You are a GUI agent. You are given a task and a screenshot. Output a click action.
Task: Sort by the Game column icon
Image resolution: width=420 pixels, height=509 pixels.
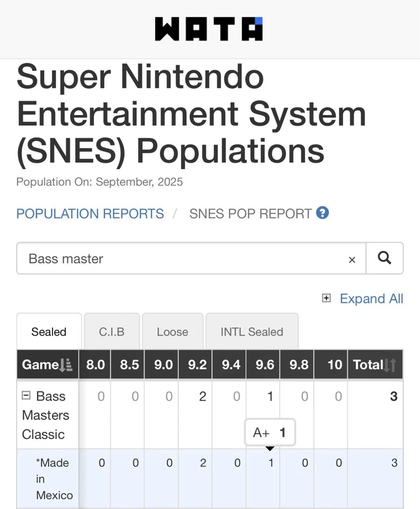[x=66, y=365]
